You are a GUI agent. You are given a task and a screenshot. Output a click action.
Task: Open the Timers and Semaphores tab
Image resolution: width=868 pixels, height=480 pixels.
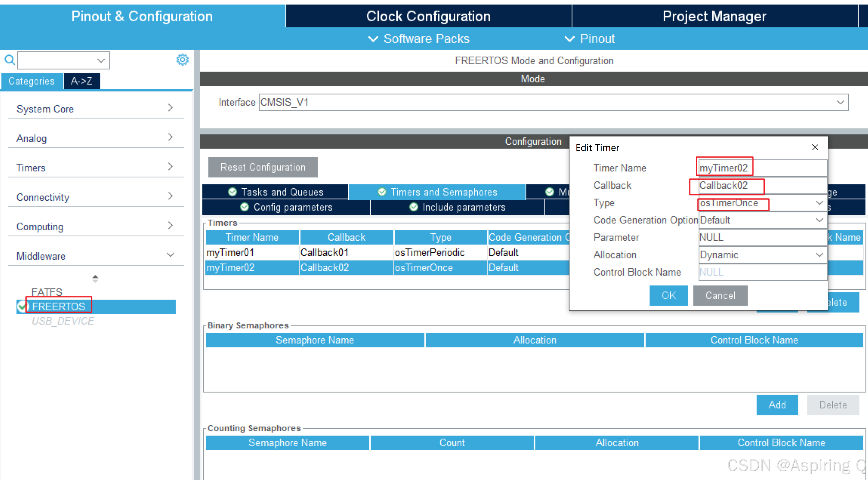437,192
